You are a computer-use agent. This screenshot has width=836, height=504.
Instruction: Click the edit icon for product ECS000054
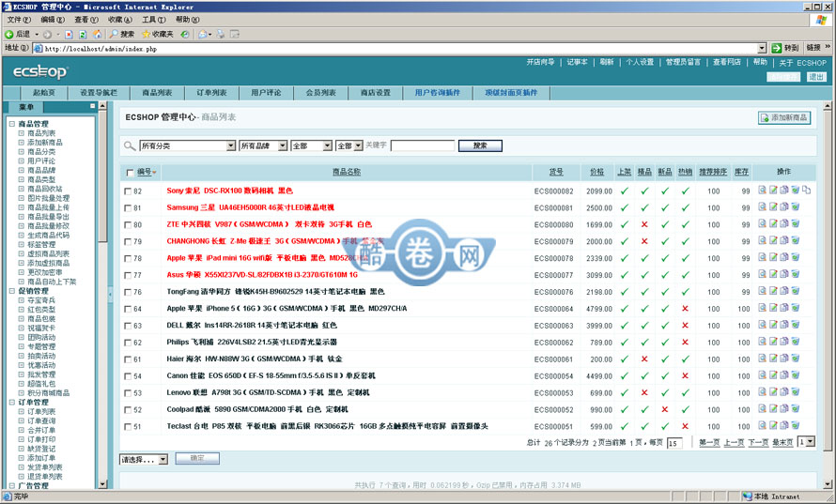(773, 375)
